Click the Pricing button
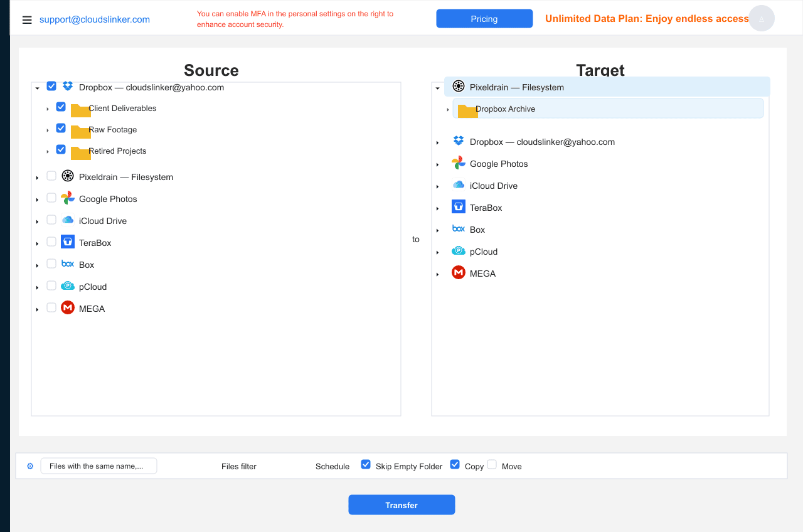This screenshot has width=803, height=532. 484,19
